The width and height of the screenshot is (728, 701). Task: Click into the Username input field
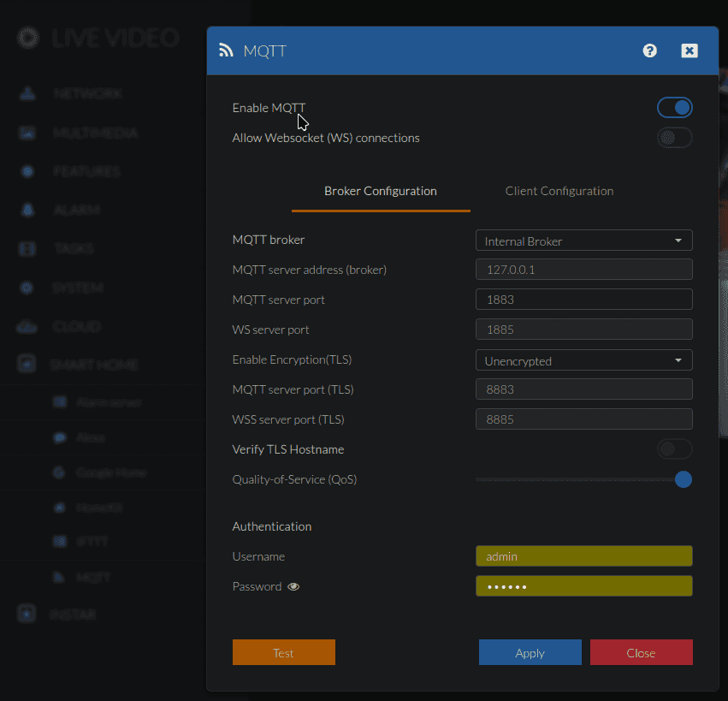pyautogui.click(x=583, y=556)
